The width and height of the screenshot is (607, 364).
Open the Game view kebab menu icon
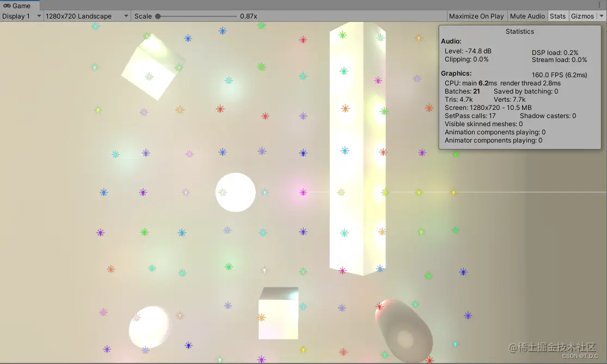click(600, 5)
